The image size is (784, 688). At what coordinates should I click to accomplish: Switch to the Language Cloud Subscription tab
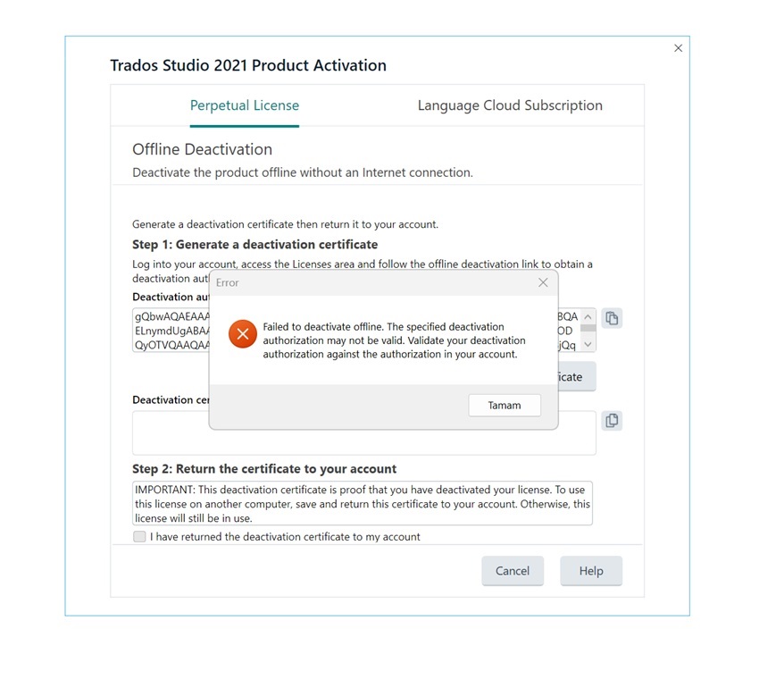509,105
